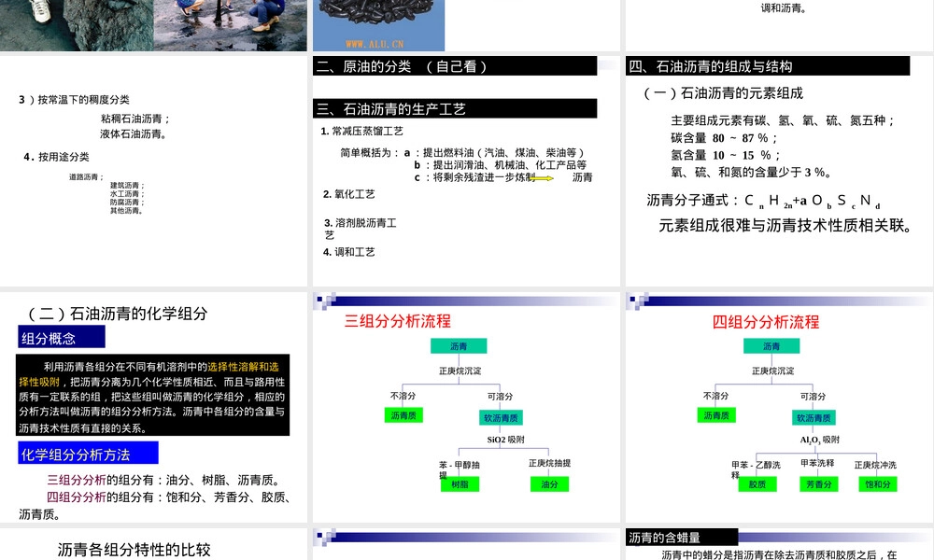Click the '软沥青质' box in 四组分 flowchart

[x=814, y=418]
